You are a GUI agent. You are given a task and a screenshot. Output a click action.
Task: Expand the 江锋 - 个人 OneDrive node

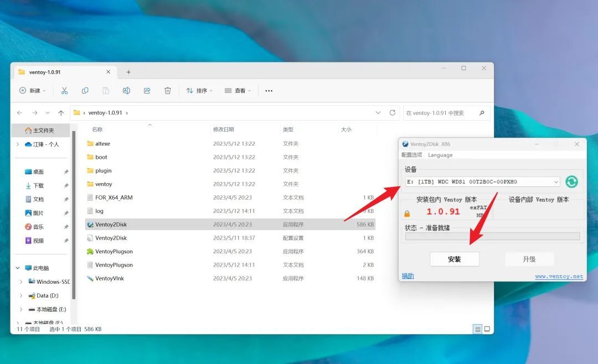[x=18, y=144]
